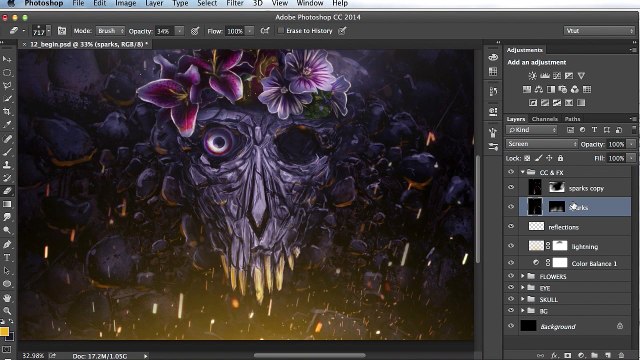Hide the lightning layer
This screenshot has width=640, height=360.
coord(511,246)
